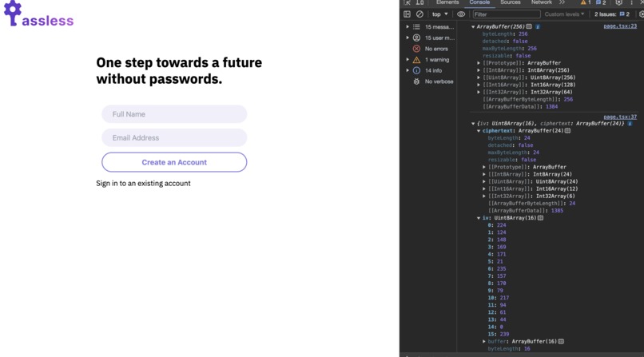Expand the Uint8Array(24) entry
The width and height of the screenshot is (644, 357).
(484, 182)
